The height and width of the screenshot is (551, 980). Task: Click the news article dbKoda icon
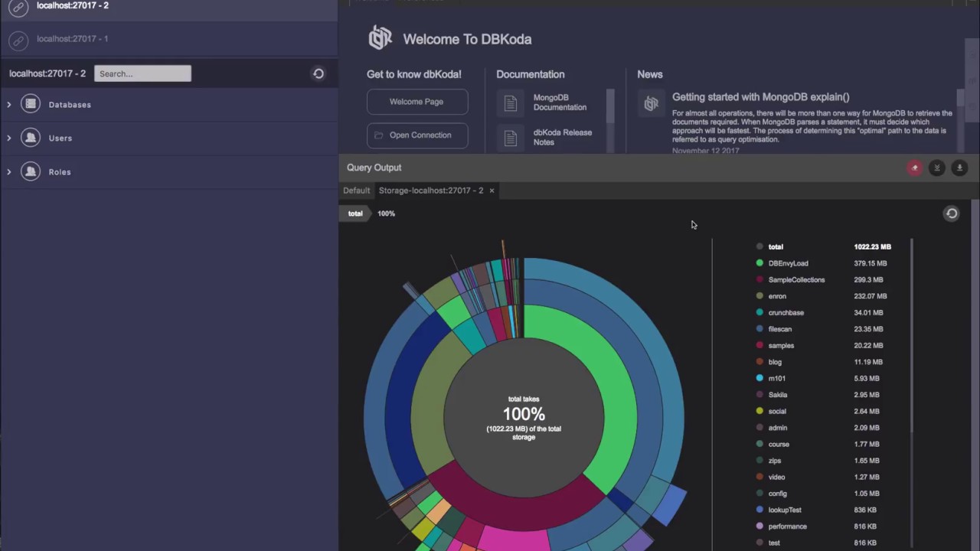click(x=652, y=103)
